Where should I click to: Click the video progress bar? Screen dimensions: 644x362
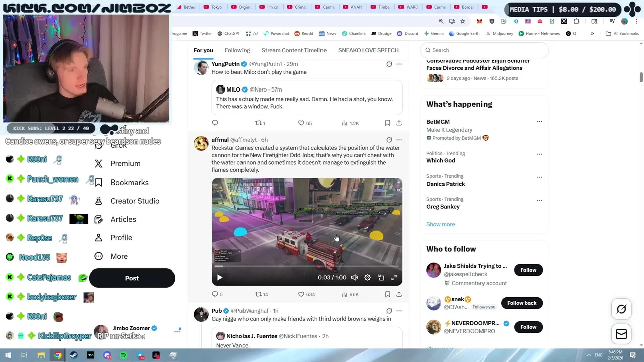(x=307, y=266)
